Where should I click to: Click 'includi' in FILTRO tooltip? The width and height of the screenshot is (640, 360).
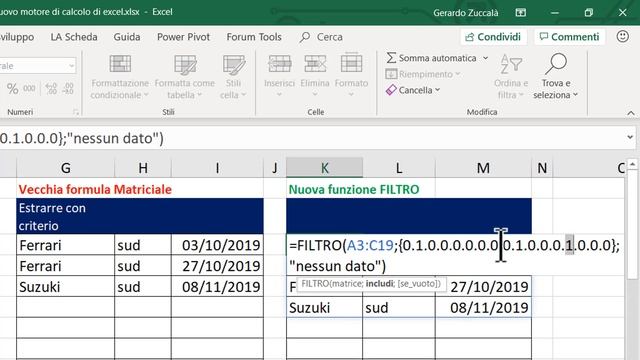click(x=379, y=284)
